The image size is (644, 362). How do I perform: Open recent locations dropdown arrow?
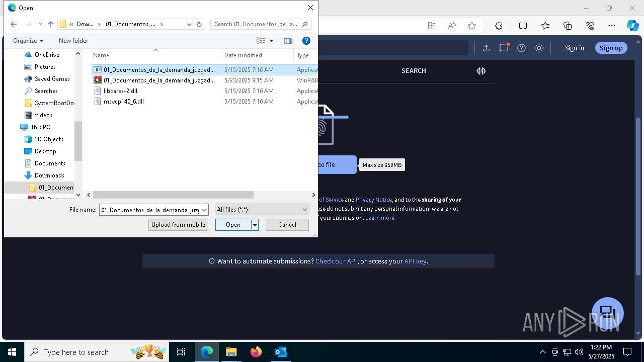(x=40, y=24)
